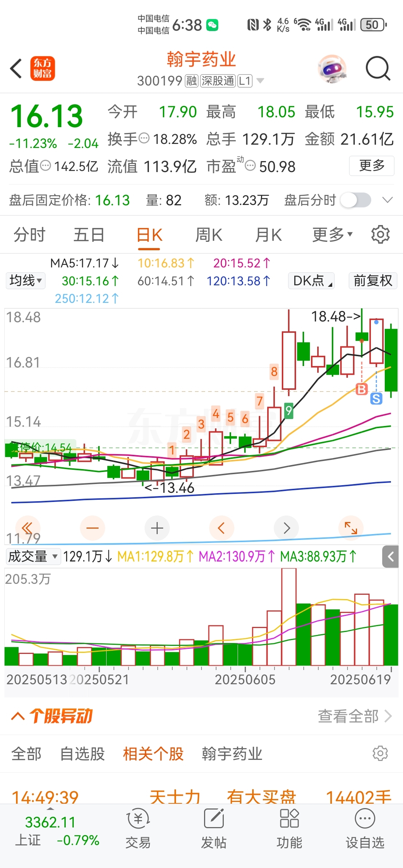This screenshot has height=868, width=403.
Task: Tap the L1 level tag
Action: tap(245, 81)
